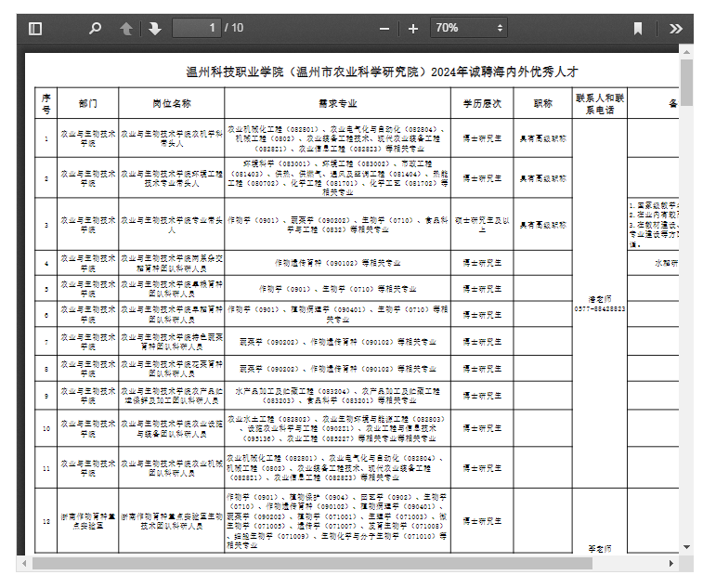Image resolution: width=703 pixels, height=588 pixels.
Task: Open the tools menu double chevron
Action: coord(675,29)
